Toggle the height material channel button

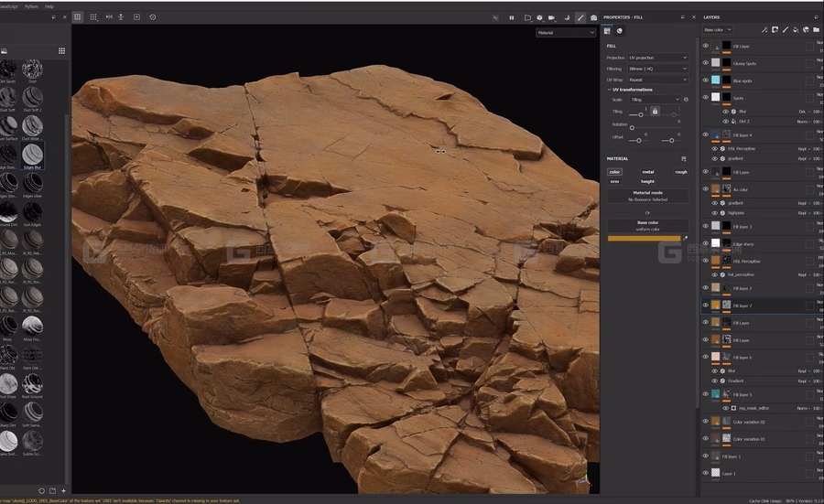[647, 181]
